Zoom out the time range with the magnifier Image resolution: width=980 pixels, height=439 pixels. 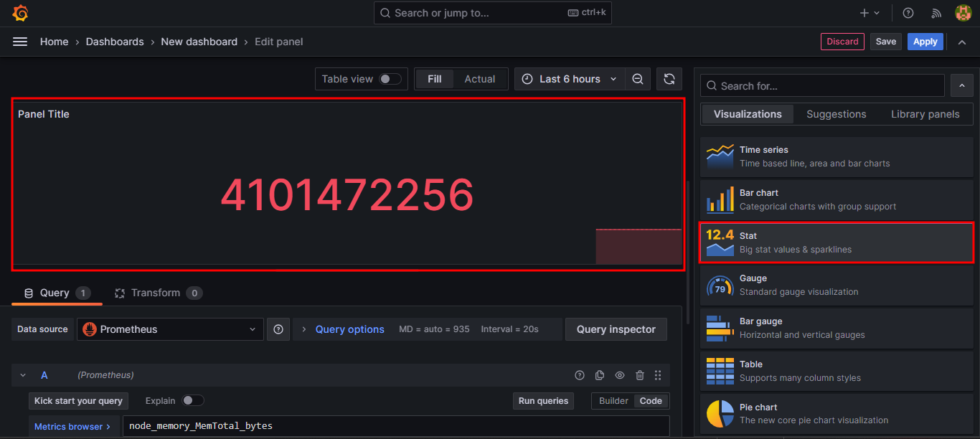(638, 79)
